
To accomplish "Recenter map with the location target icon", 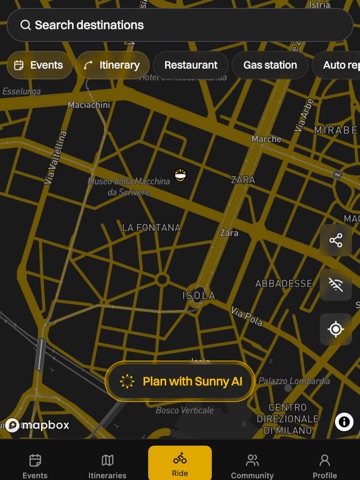I will pos(336,329).
